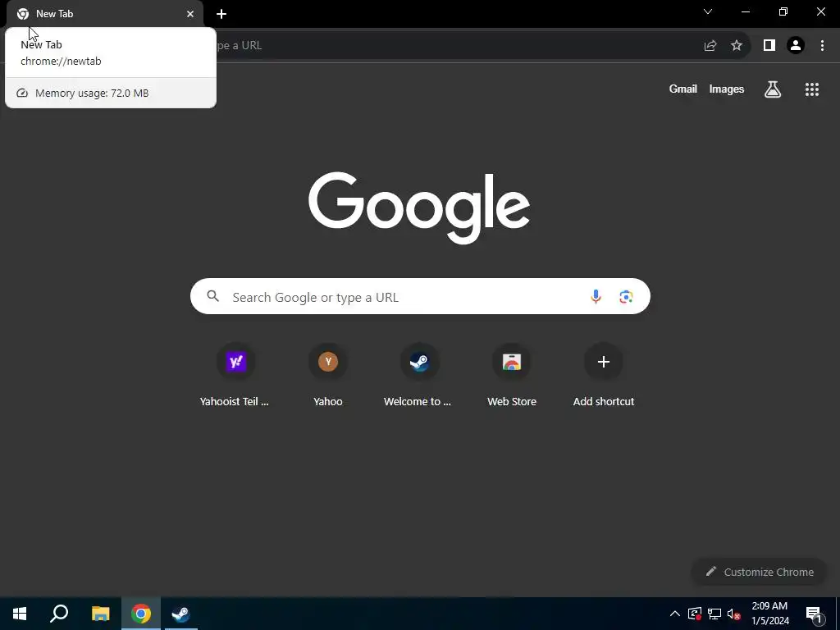Screen dimensions: 840x630
Task: Close the New Tab tab
Action: tap(190, 14)
